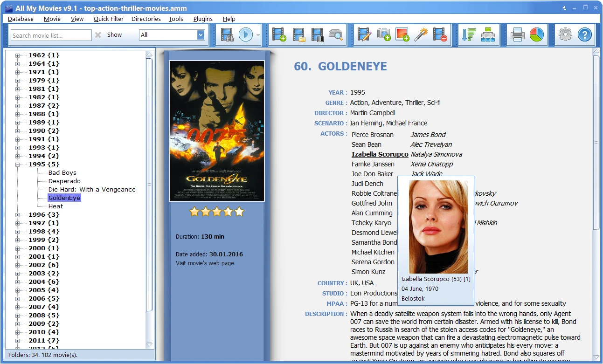Click movie tree scrollbar down arrow
The height and width of the screenshot is (364, 603).
tap(150, 344)
